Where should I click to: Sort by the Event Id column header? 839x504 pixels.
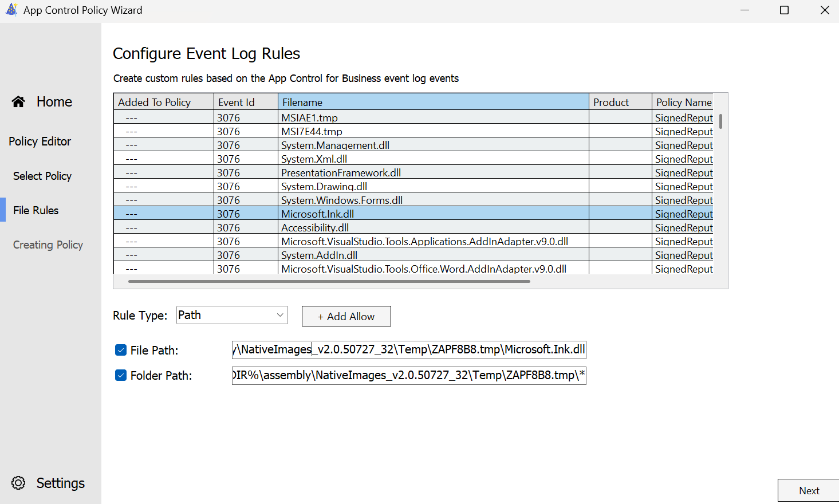coord(246,102)
